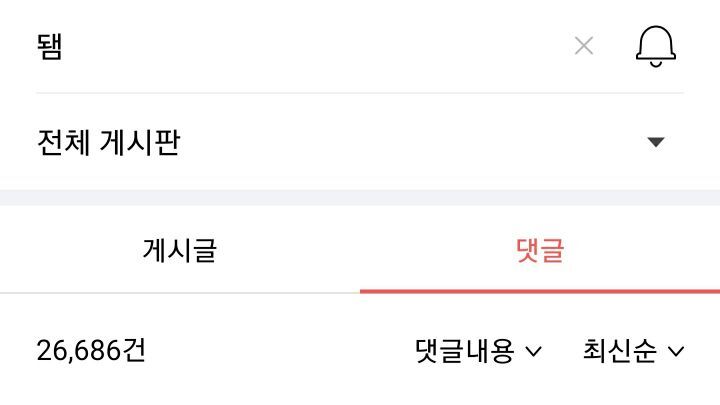Screen dimensions: 720x405
Task: Click the 전체 게시판 label text
Action: click(x=108, y=142)
